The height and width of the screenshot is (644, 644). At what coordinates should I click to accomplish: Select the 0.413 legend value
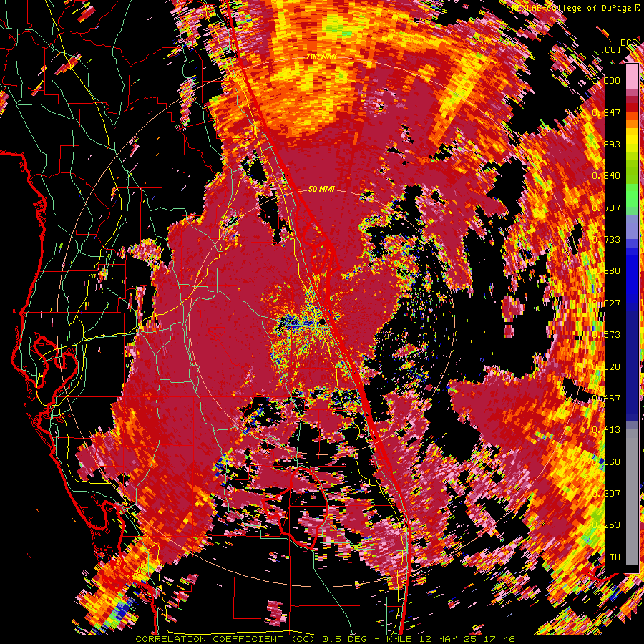click(x=606, y=430)
